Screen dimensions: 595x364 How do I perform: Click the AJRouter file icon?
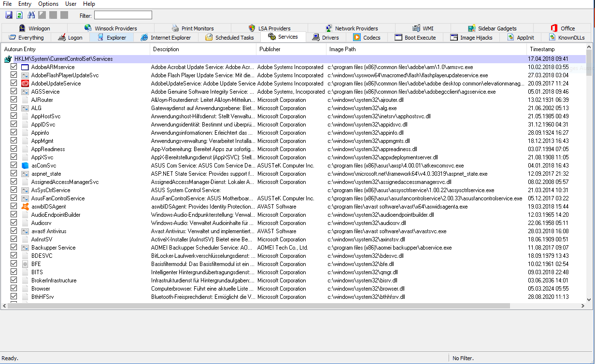(x=25, y=100)
